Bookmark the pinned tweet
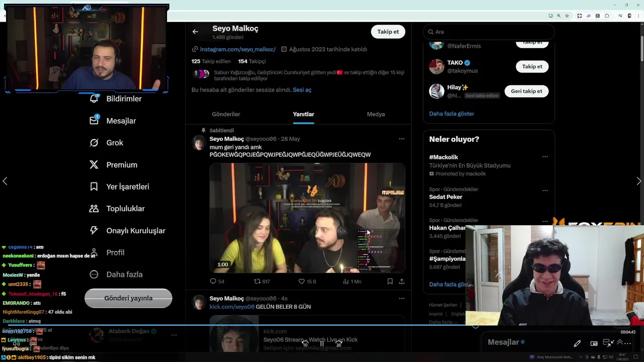644x362 pixels. [390, 282]
